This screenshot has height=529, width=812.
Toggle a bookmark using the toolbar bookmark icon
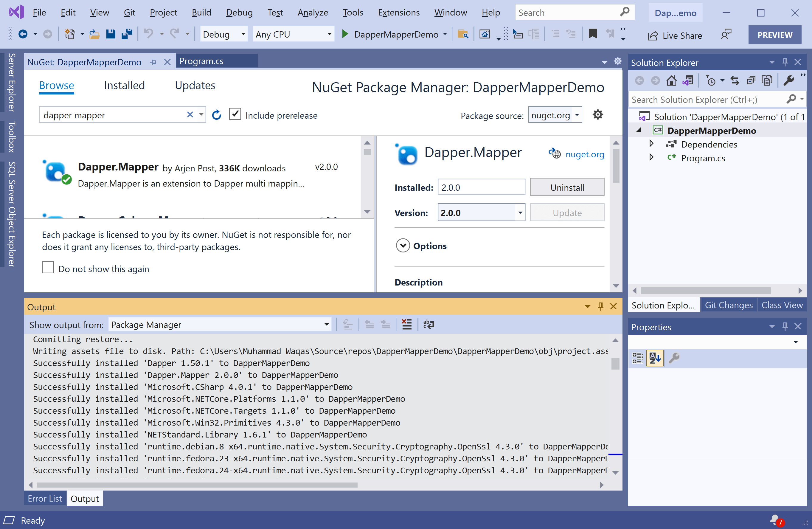point(593,34)
